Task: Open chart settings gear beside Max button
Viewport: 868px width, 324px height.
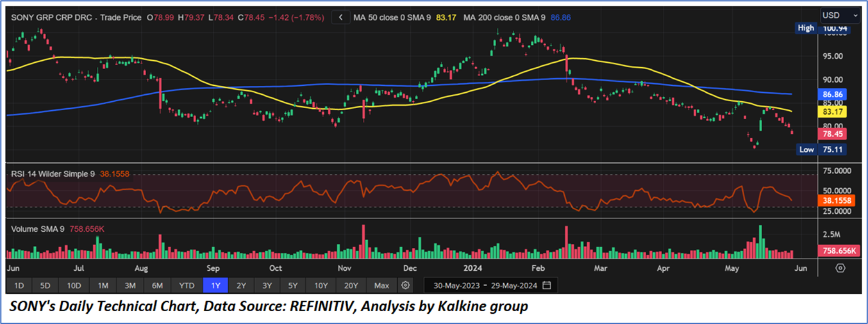Action: tap(405, 285)
